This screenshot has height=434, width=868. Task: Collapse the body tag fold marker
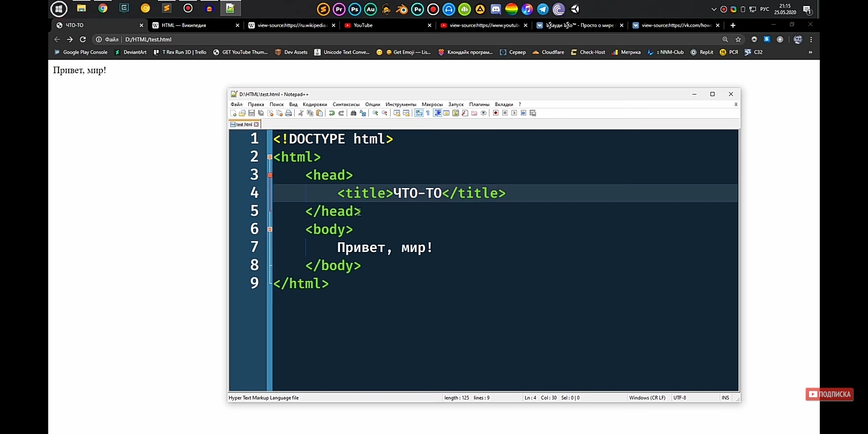[x=269, y=229]
